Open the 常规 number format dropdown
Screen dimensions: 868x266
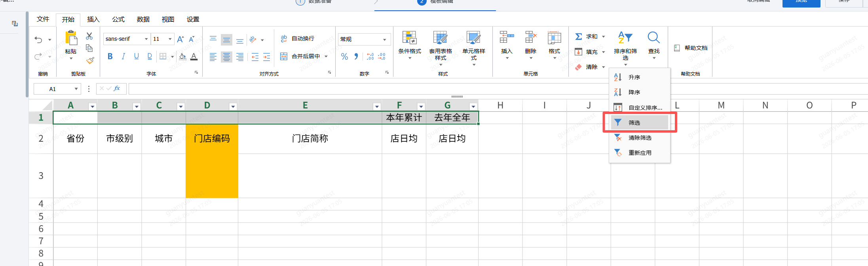pyautogui.click(x=384, y=39)
